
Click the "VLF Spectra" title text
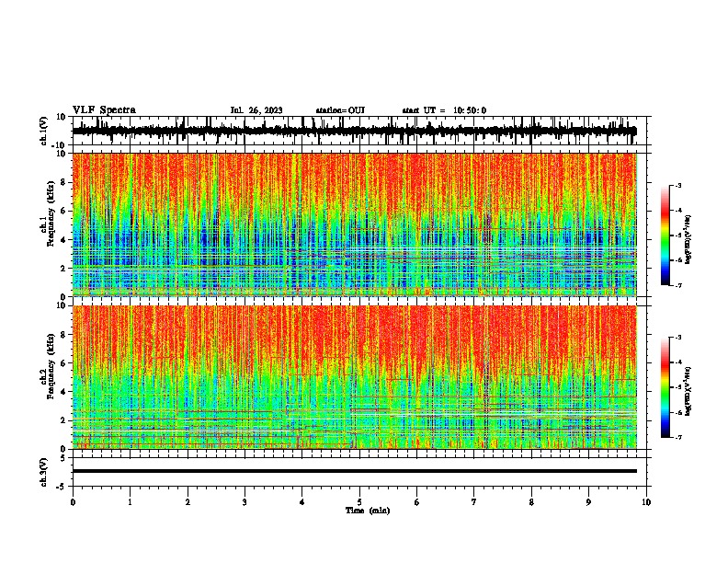tap(104, 110)
